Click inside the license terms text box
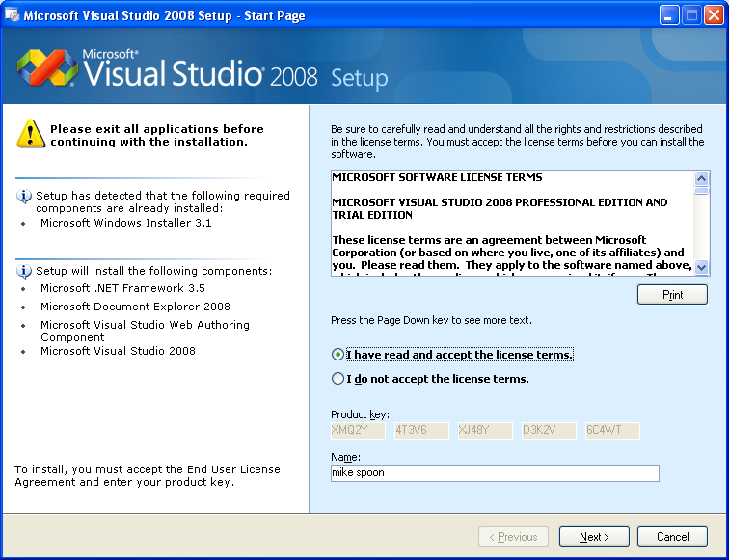Viewport: 729px width, 560px height. tap(512, 223)
